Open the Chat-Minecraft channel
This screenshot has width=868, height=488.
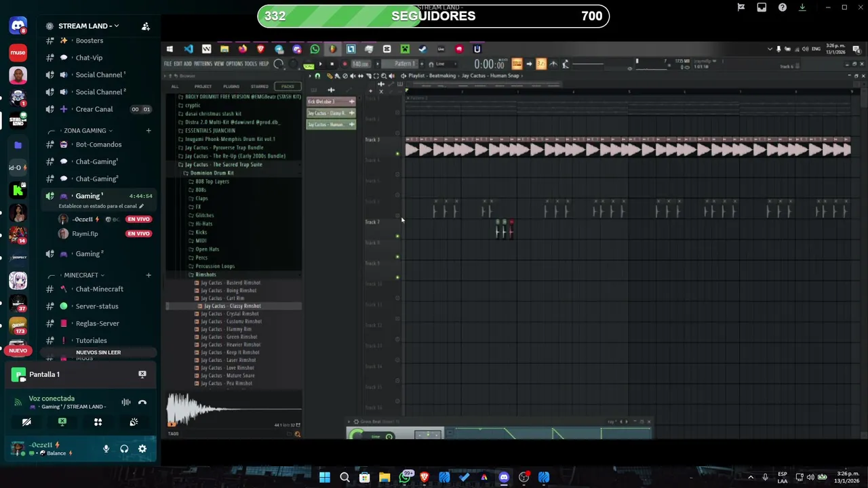[x=98, y=289]
